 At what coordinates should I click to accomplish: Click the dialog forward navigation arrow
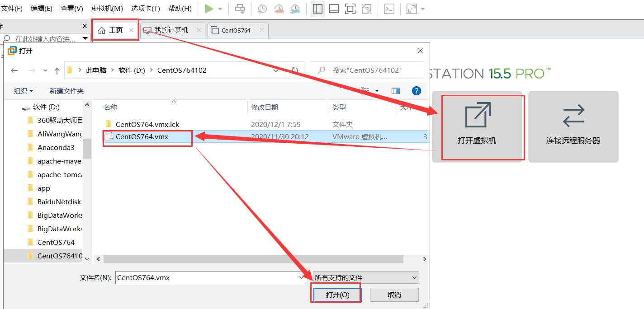tap(32, 70)
